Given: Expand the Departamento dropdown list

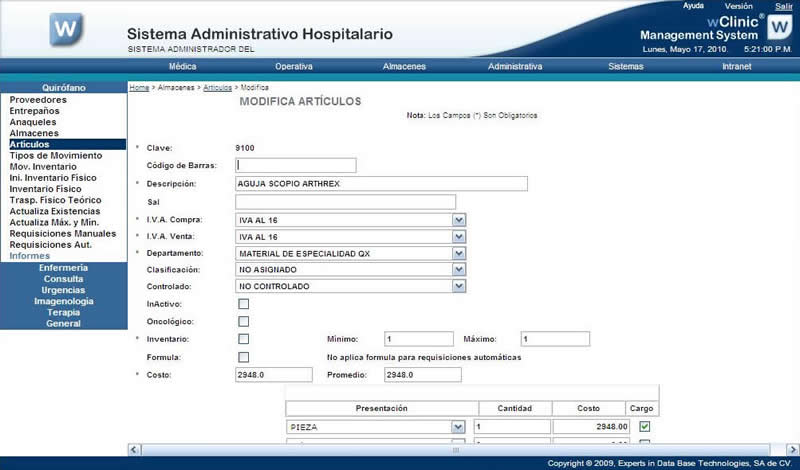Looking at the screenshot, I should [459, 254].
